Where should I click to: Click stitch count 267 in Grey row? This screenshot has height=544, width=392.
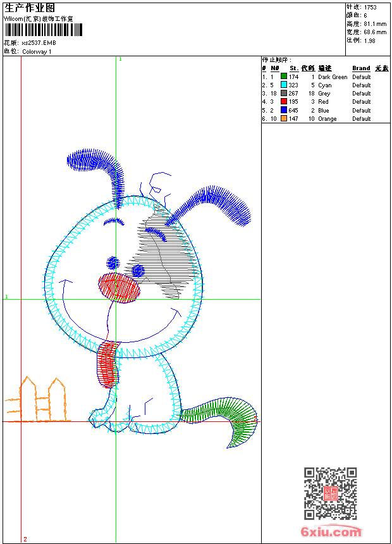pos(293,94)
